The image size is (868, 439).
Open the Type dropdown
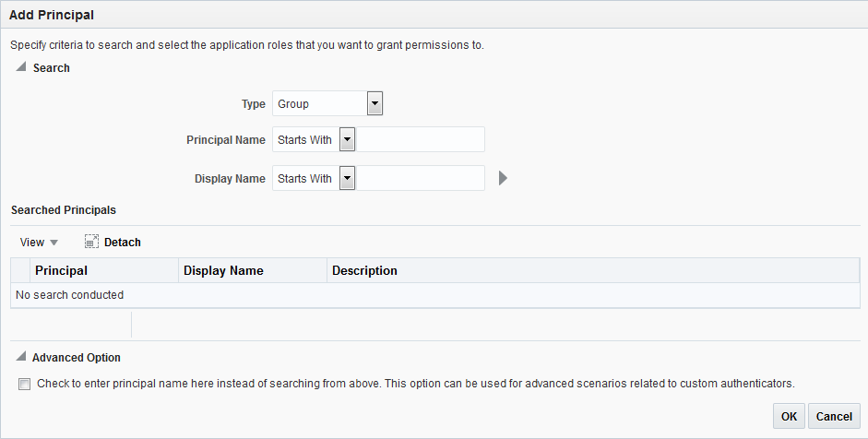375,104
